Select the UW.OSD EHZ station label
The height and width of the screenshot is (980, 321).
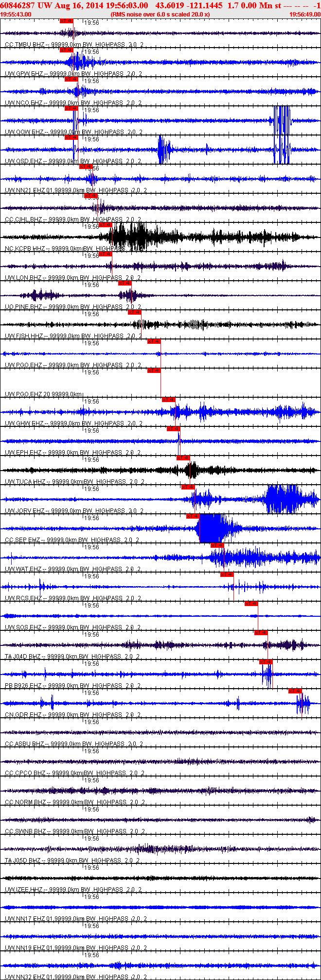click(x=73, y=161)
